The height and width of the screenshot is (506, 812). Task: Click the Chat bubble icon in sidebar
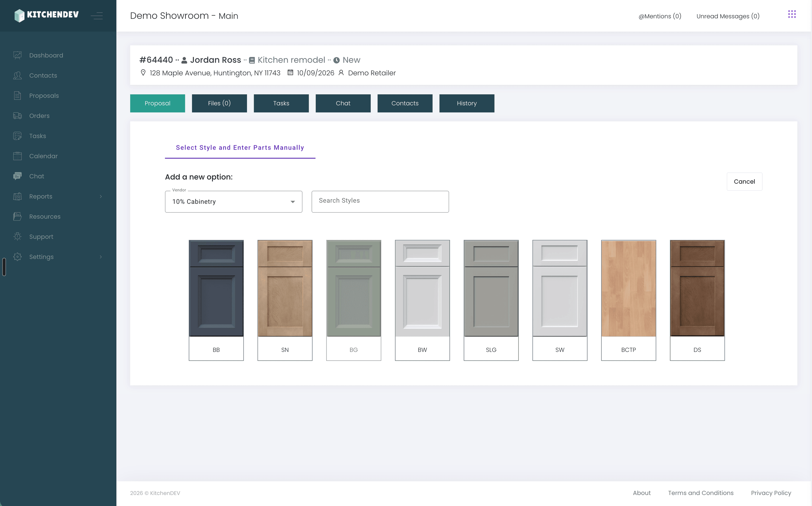[17, 176]
